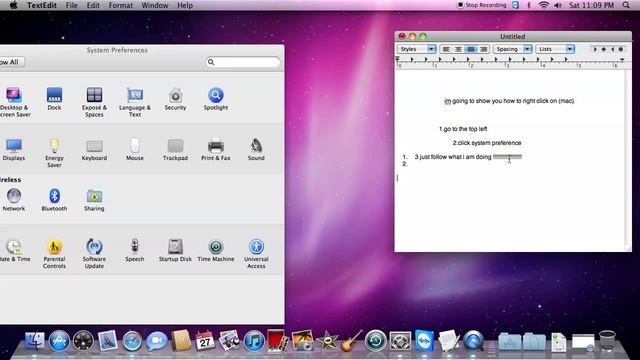The width and height of the screenshot is (640, 360).
Task: Open the Network preference pane
Action: (x=14, y=200)
